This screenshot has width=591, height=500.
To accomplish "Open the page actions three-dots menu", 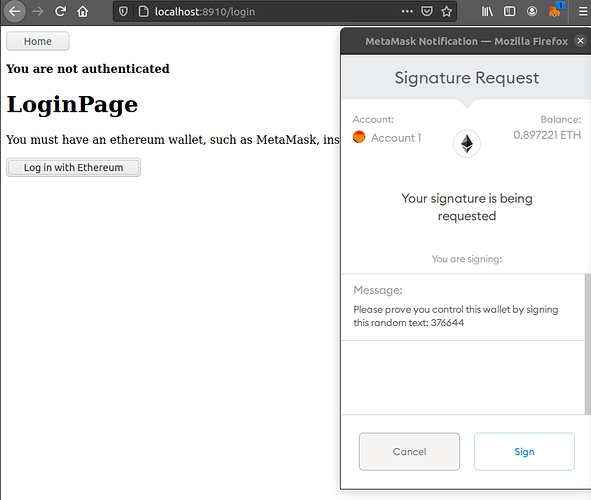I will [407, 12].
